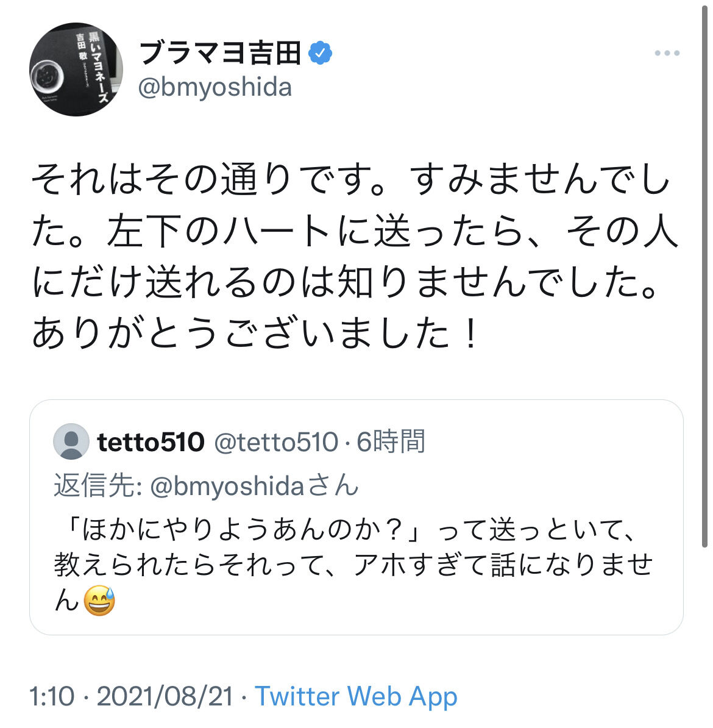Click the vertical scrollbar on right edge
The width and height of the screenshot is (713, 728).
704,274
